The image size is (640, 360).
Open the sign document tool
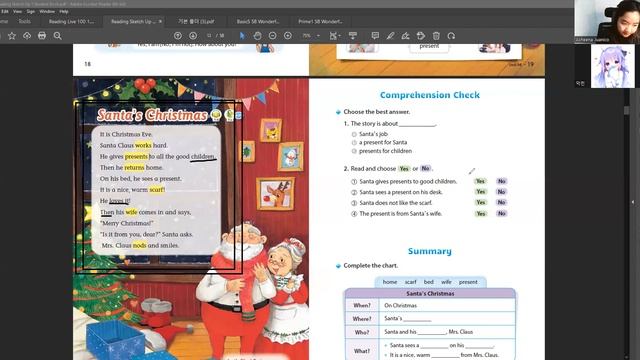point(405,36)
